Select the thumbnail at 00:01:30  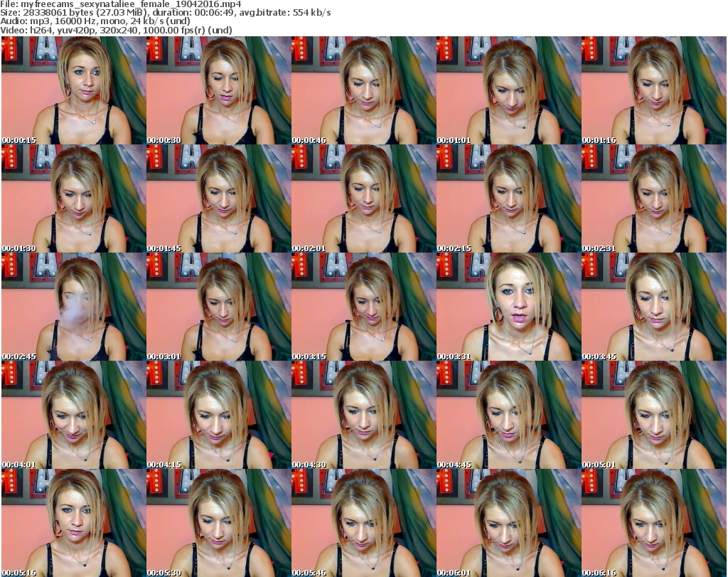pos(73,199)
